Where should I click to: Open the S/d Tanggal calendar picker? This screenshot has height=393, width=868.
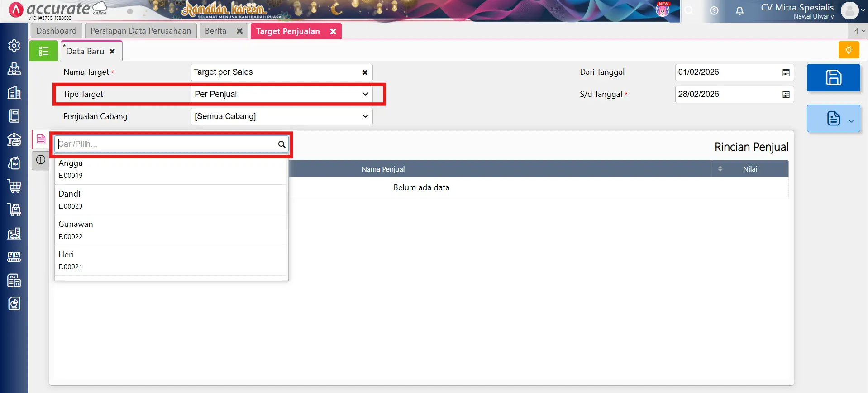click(786, 94)
